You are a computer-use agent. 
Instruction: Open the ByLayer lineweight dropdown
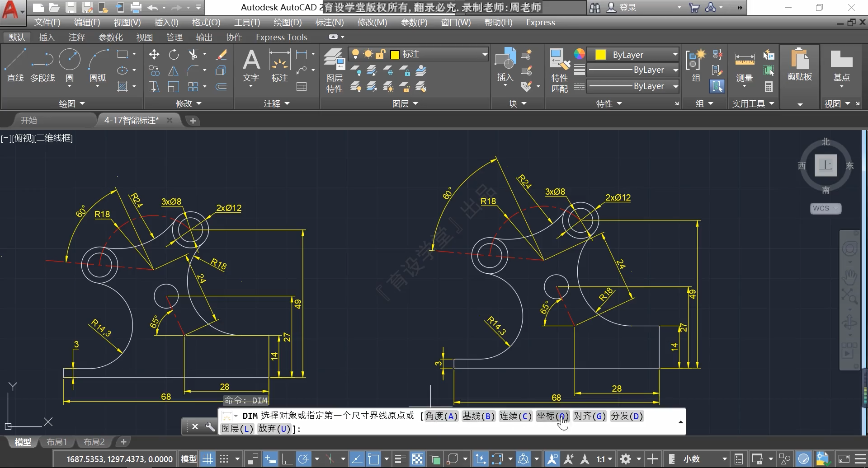(633, 70)
